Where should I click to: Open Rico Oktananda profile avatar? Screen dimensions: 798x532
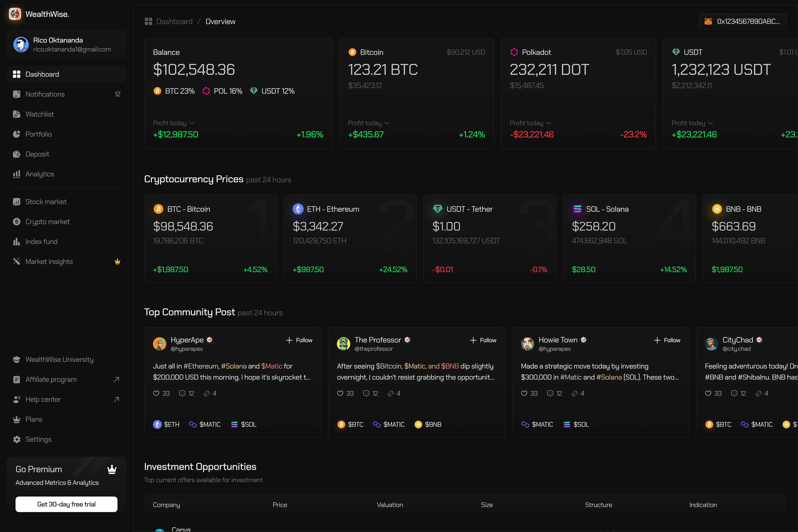tap(21, 45)
